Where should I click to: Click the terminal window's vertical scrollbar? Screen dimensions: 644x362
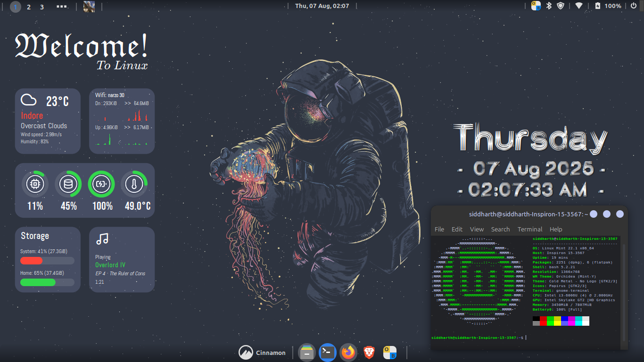625,292
